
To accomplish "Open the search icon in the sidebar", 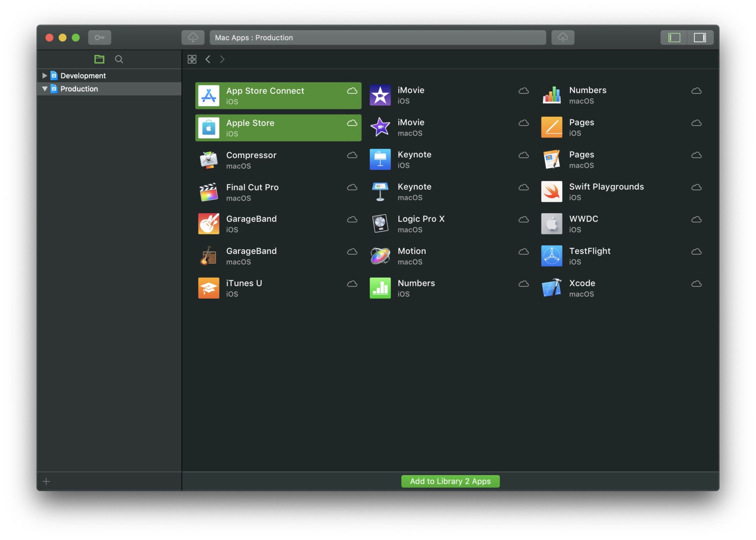I will click(119, 59).
